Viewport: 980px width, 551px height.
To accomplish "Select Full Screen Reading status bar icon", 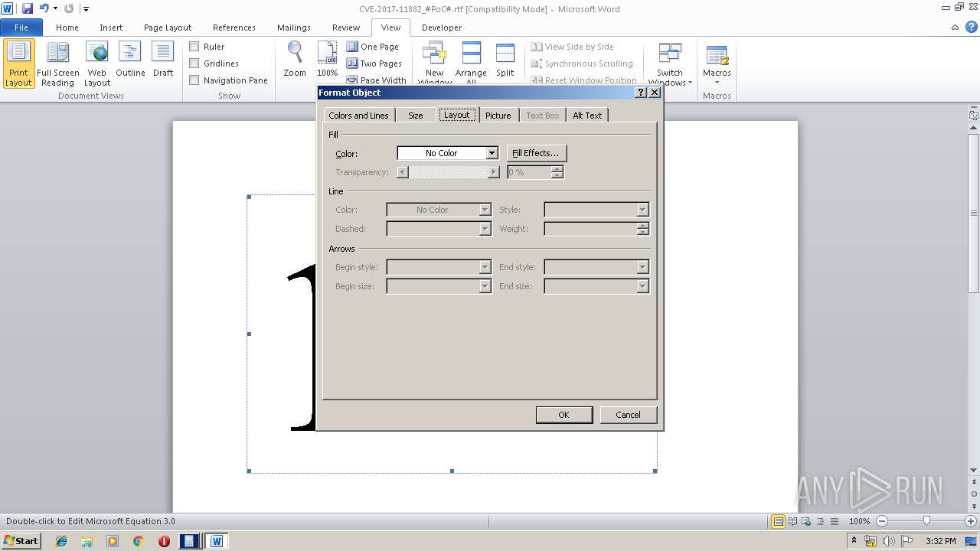I will tap(792, 521).
